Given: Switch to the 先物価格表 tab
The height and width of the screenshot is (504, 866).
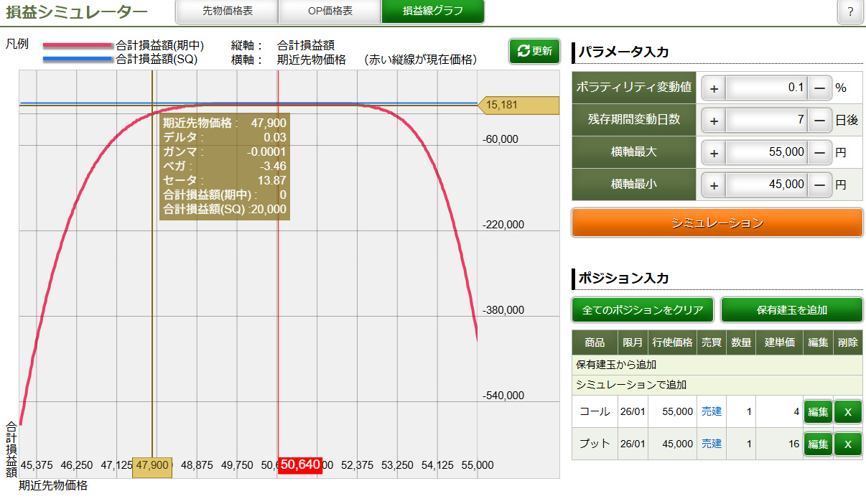Looking at the screenshot, I should 227,11.
